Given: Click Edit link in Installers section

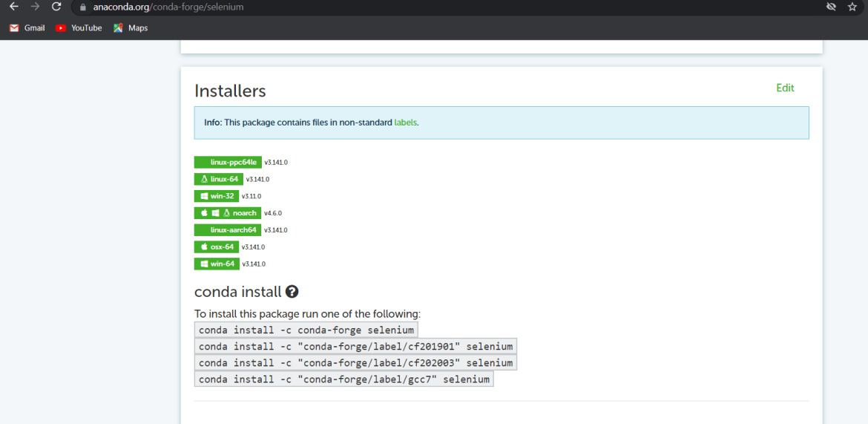Looking at the screenshot, I should tap(785, 88).
